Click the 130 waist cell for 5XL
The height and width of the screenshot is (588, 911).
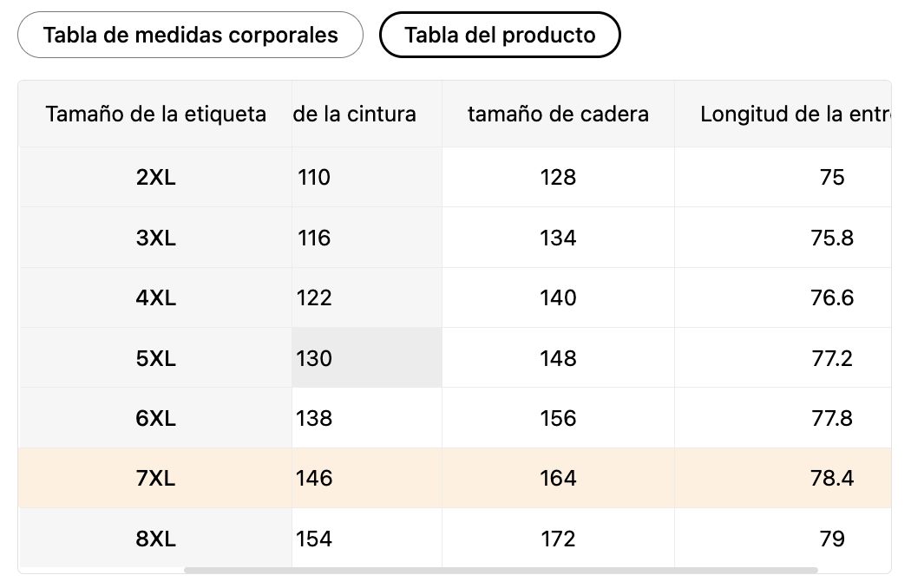314,358
